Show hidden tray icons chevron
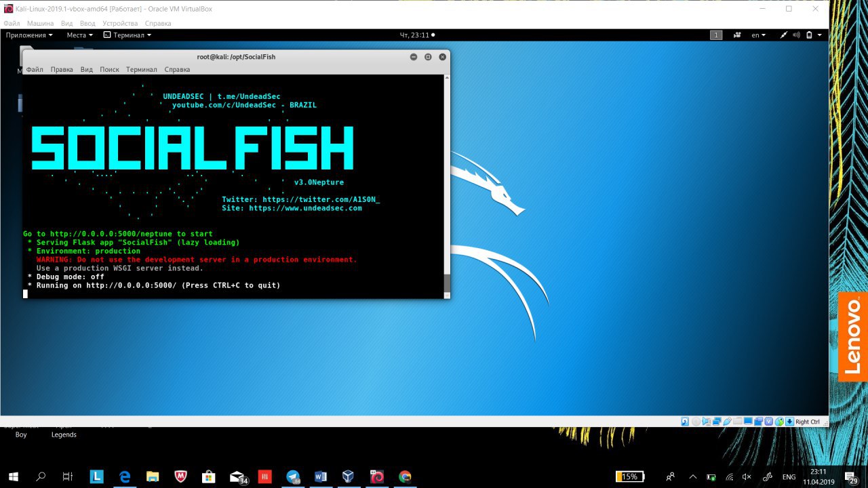 692,476
